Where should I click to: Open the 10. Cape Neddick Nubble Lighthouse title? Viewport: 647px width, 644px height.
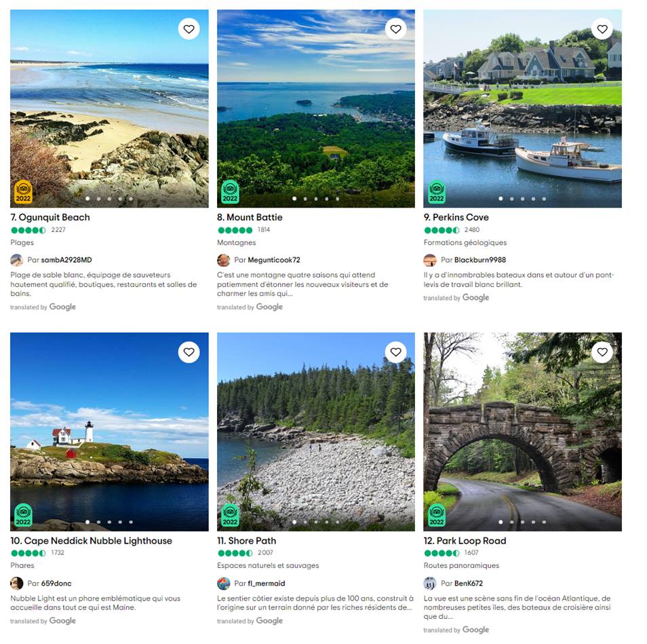[x=91, y=541]
